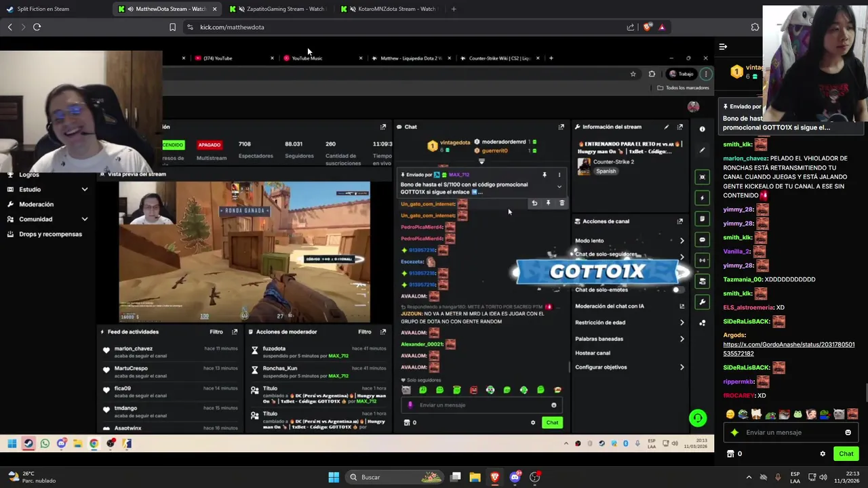Open the weather widget showing 26°C
The image size is (868, 488).
click(33, 477)
